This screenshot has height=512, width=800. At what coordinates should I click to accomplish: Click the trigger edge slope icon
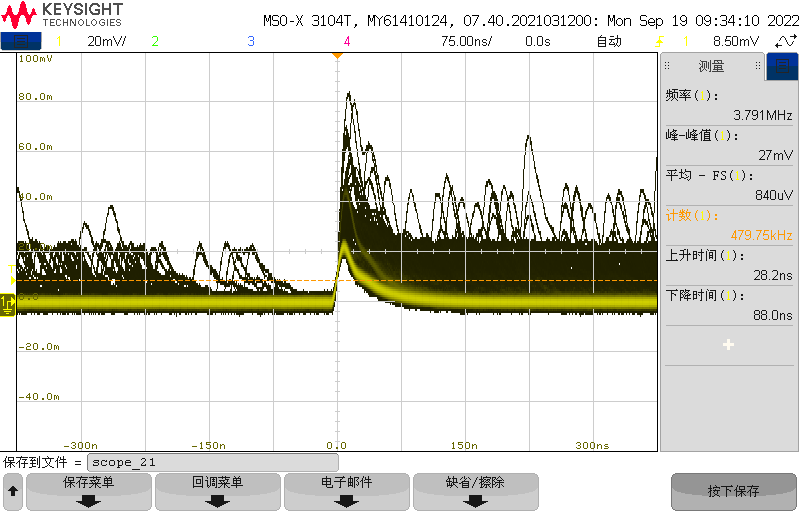tap(659, 41)
